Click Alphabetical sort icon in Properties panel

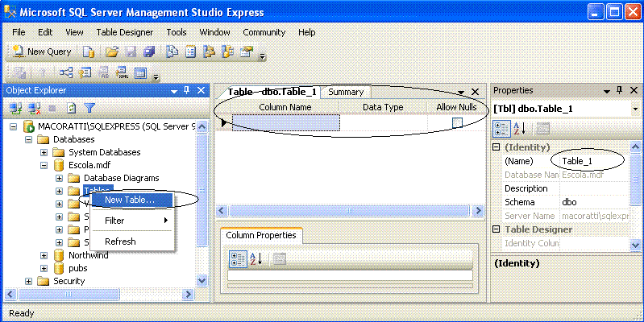pyautogui.click(x=520, y=128)
